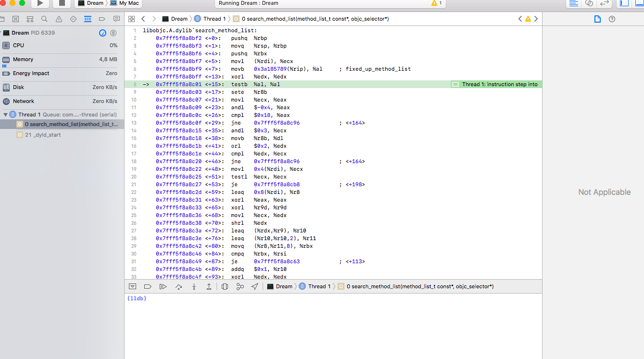Click search_method_list in the editor jump bar
The image size is (644, 359).
pos(311,19)
